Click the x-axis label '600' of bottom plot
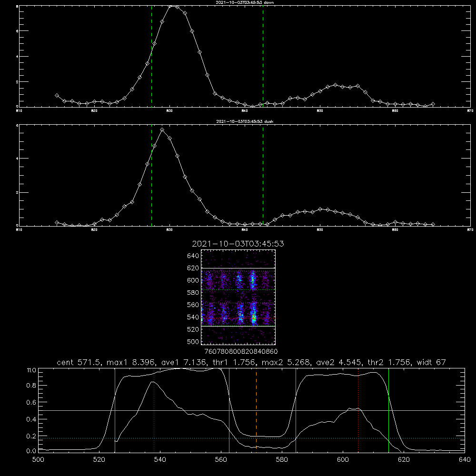 point(343,460)
